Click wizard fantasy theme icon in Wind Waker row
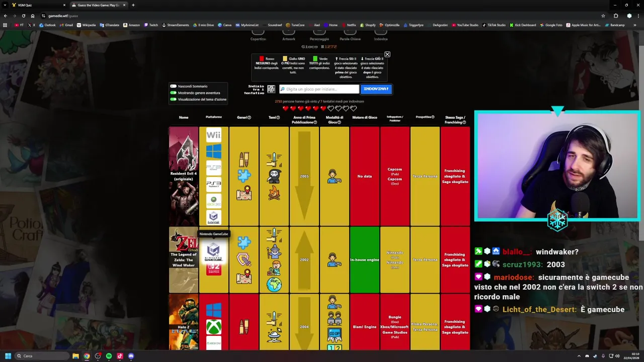644x362 pixels. pyautogui.click(x=274, y=251)
